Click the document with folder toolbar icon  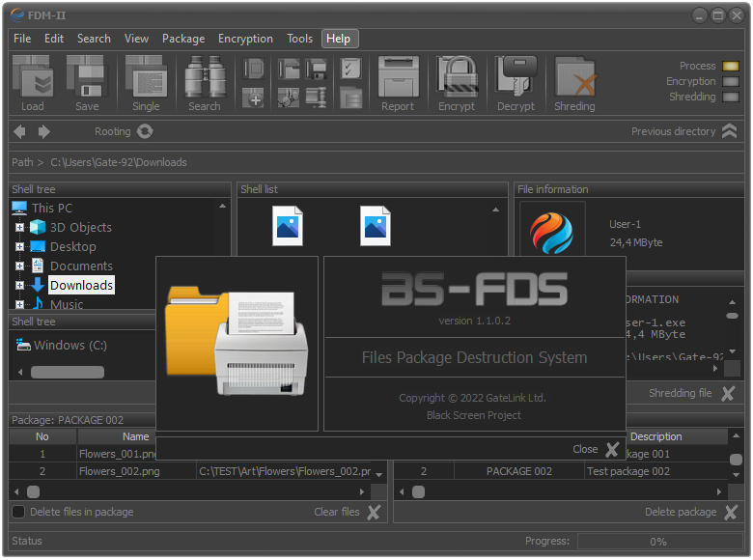pyautogui.click(x=289, y=69)
